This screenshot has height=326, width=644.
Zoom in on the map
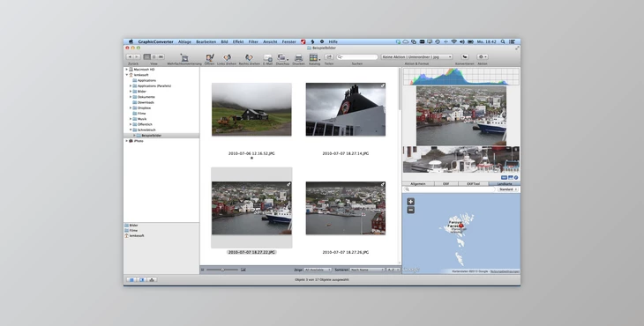tap(410, 202)
